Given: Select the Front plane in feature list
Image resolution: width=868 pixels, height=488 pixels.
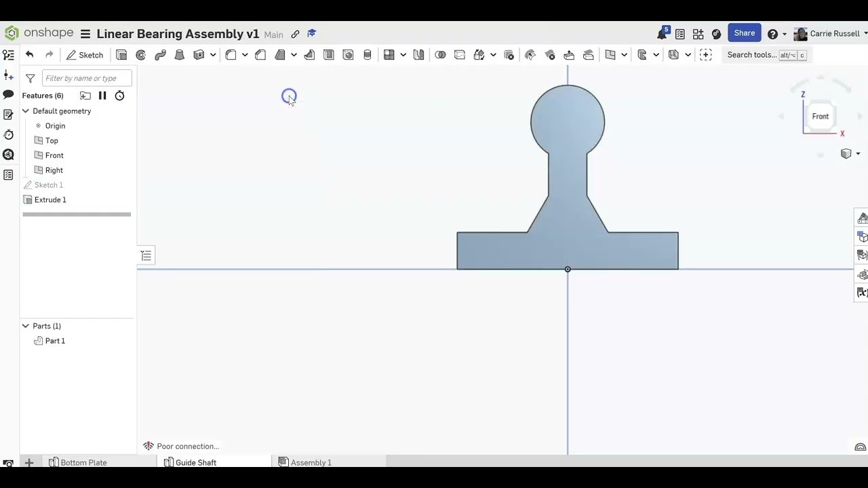Looking at the screenshot, I should point(54,156).
